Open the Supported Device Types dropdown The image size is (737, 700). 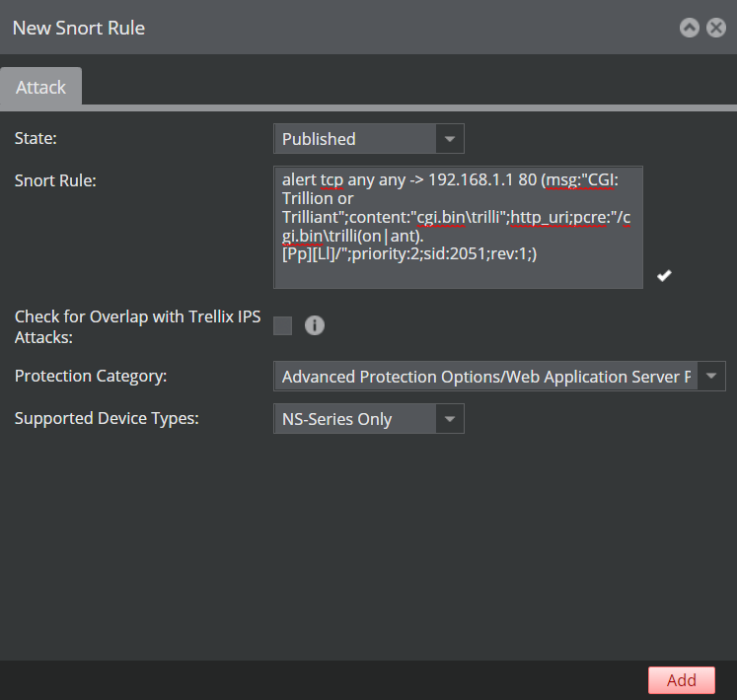pyautogui.click(x=369, y=419)
